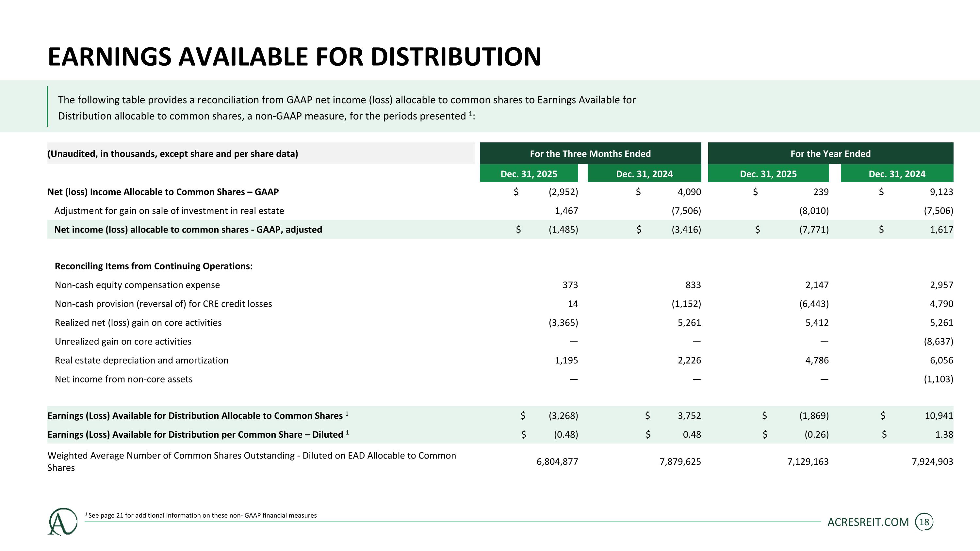Click the yearly Dec. 31, 2024 column header
980x551 pixels.
897,174
